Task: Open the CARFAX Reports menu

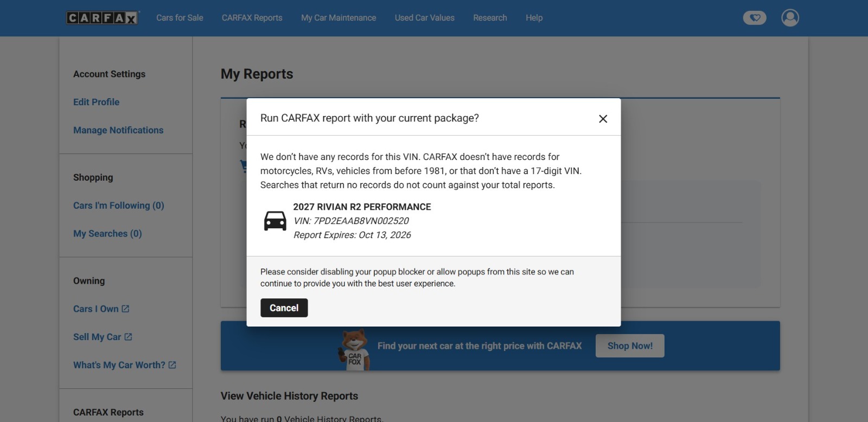Action: coord(252,18)
